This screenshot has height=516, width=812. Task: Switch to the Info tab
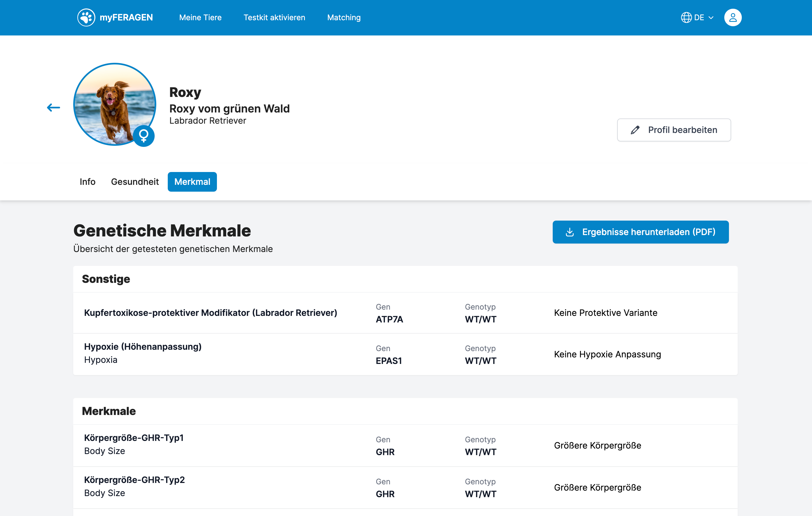pyautogui.click(x=87, y=182)
